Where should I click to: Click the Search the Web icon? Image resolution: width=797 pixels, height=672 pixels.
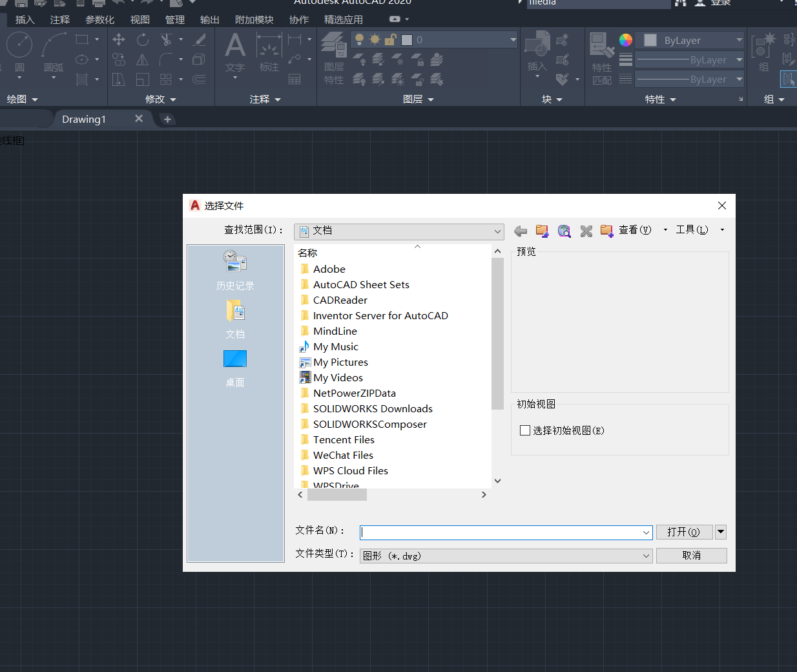564,231
